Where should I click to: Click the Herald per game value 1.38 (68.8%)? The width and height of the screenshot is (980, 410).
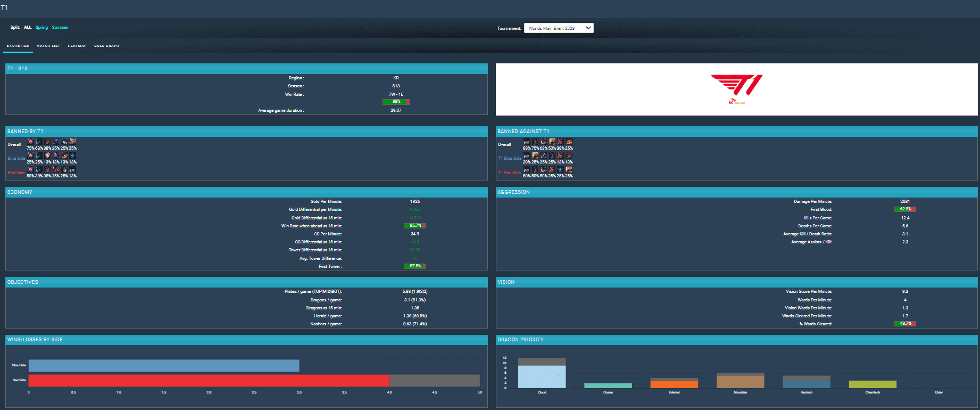[x=415, y=316]
